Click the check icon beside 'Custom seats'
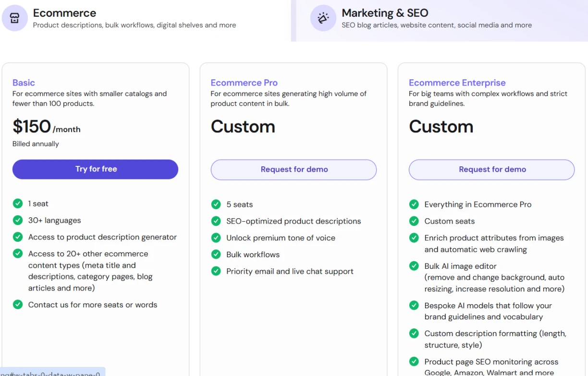Viewport: 588px width, 376px height. point(414,221)
